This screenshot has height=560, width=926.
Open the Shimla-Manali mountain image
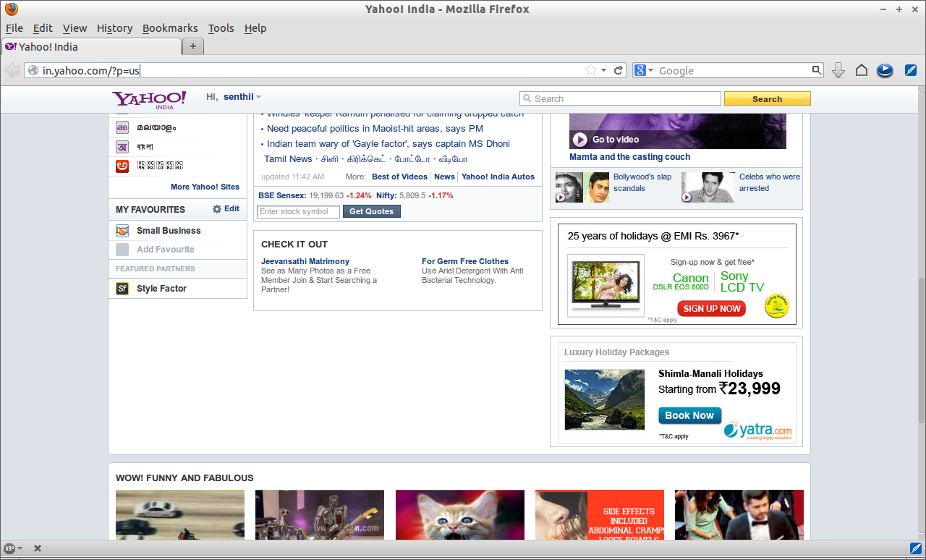pos(604,399)
